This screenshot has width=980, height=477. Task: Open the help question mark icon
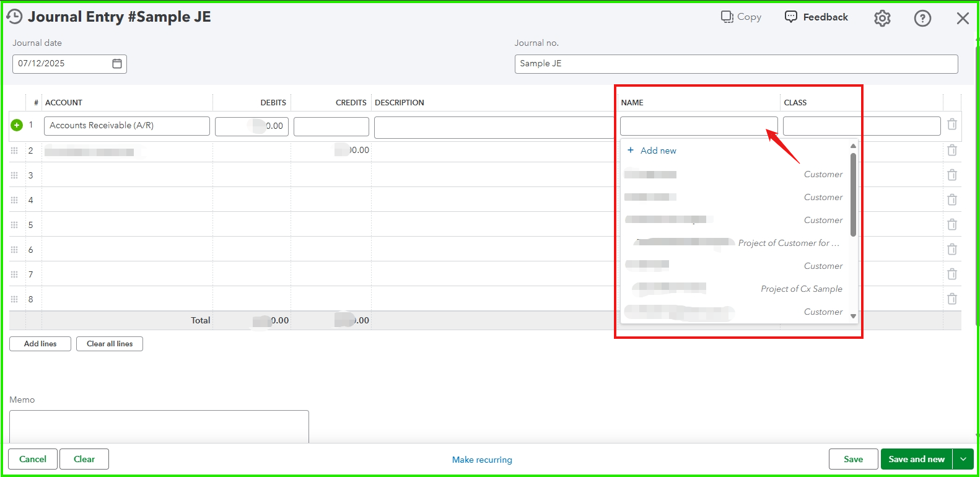(x=922, y=19)
